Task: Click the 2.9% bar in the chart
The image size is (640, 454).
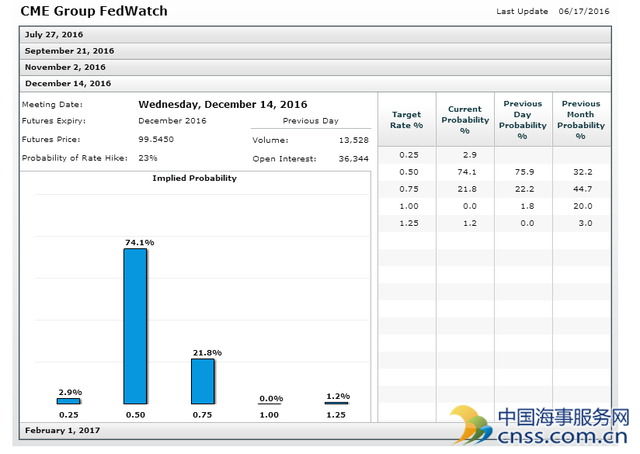Action: (69, 401)
